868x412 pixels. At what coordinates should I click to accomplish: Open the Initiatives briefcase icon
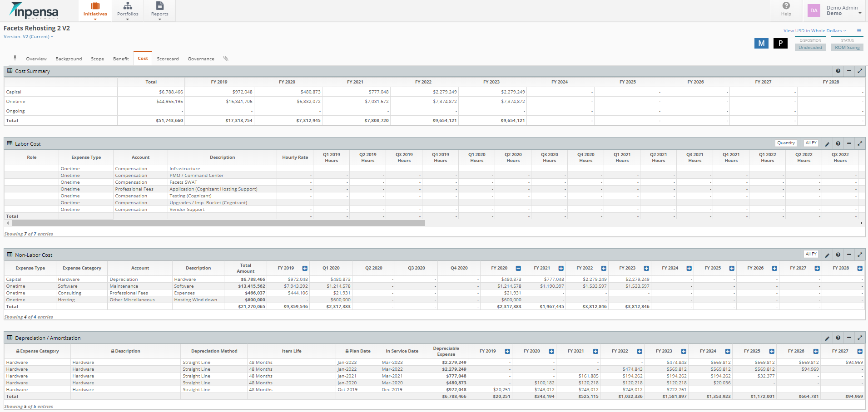[95, 6]
